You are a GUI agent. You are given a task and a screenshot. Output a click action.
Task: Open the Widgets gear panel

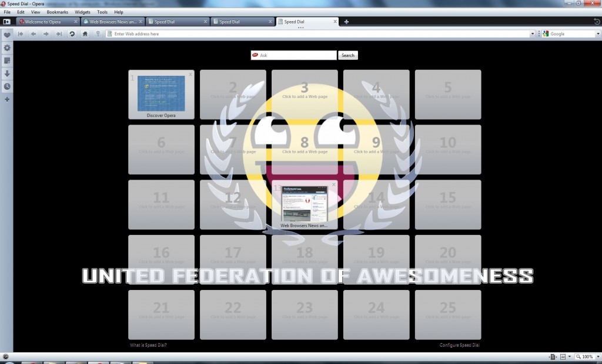[x=7, y=48]
